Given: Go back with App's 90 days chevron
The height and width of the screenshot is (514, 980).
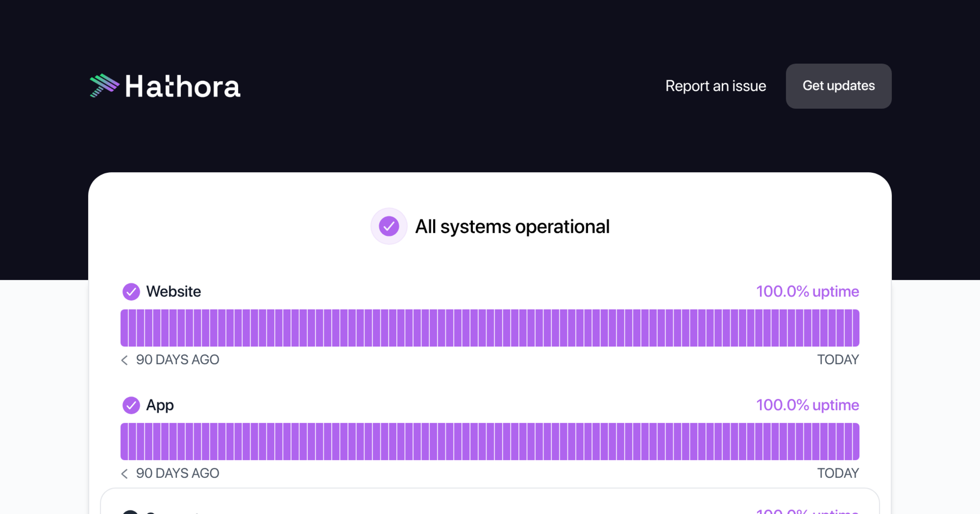Looking at the screenshot, I should tap(125, 473).
